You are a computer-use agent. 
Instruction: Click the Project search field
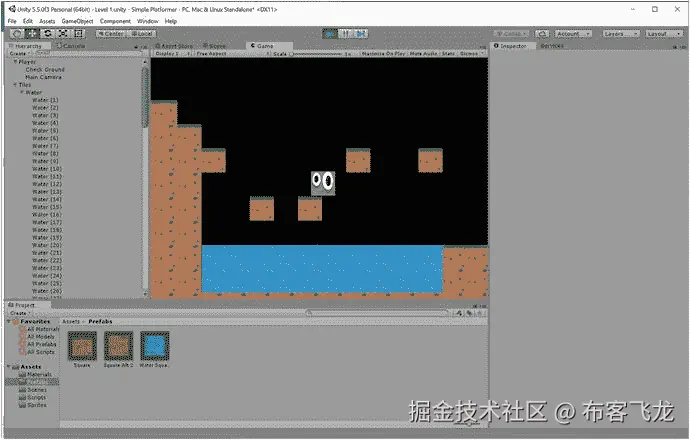(377, 313)
